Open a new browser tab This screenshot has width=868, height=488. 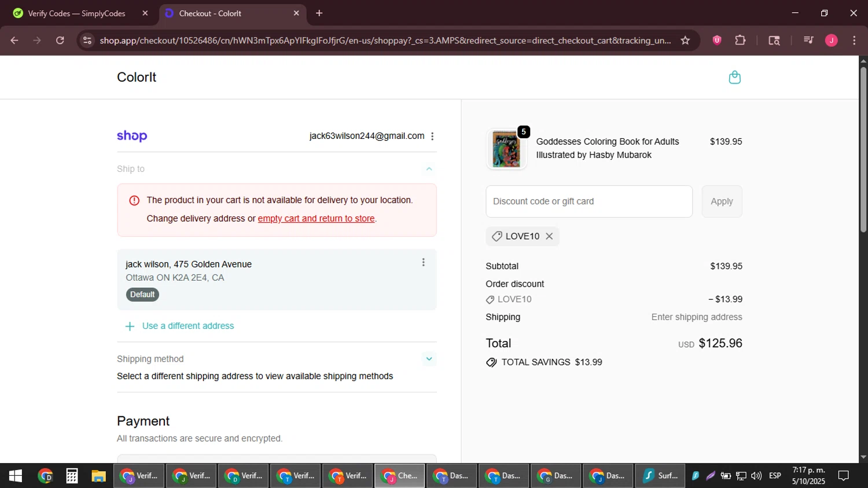319,13
